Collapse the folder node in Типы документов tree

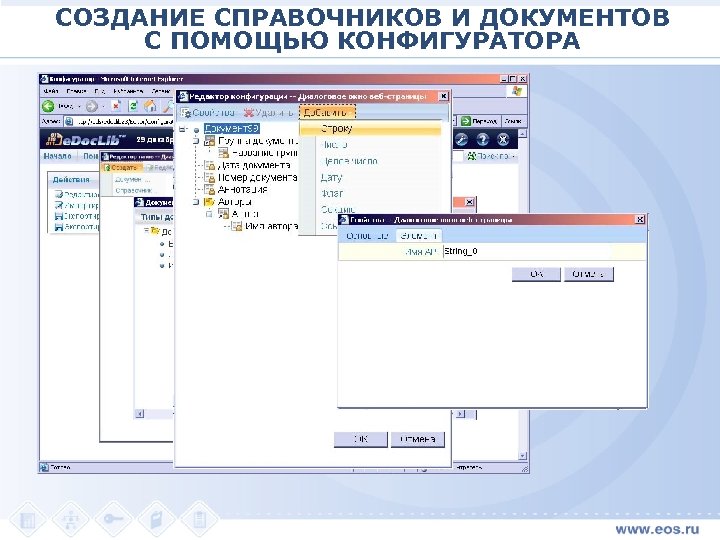point(146,231)
